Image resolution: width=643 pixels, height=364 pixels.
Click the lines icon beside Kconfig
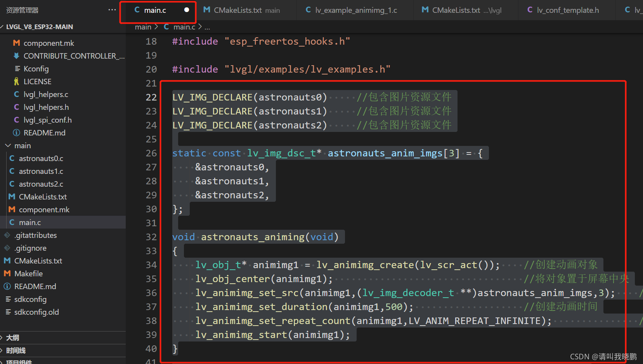[x=17, y=69]
